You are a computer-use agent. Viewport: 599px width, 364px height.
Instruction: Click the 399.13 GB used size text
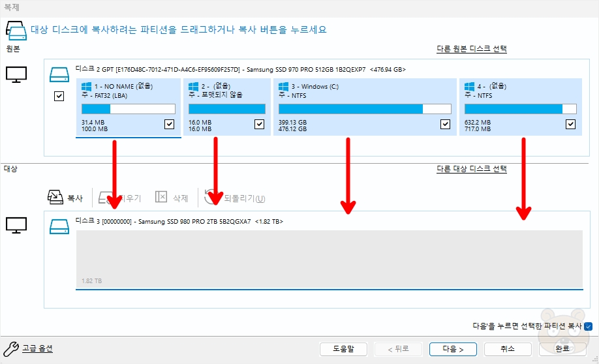click(x=292, y=122)
